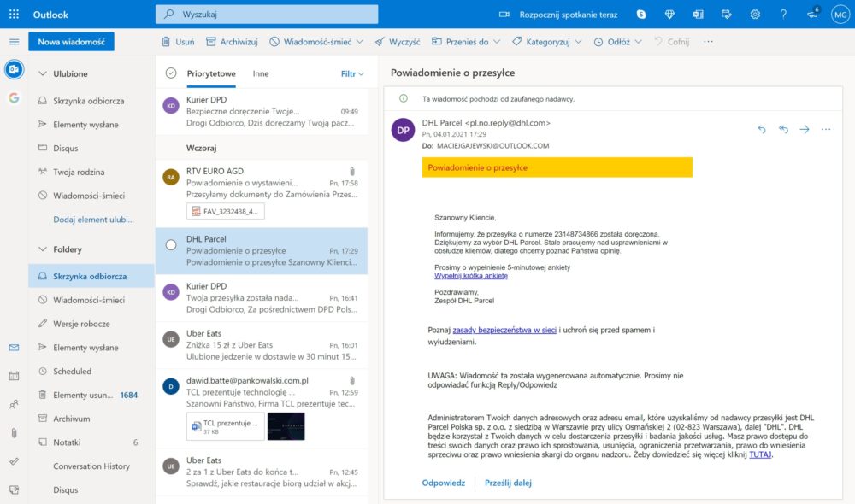
Task: Open the Kurier DPD 09:49 email
Action: [x=262, y=111]
